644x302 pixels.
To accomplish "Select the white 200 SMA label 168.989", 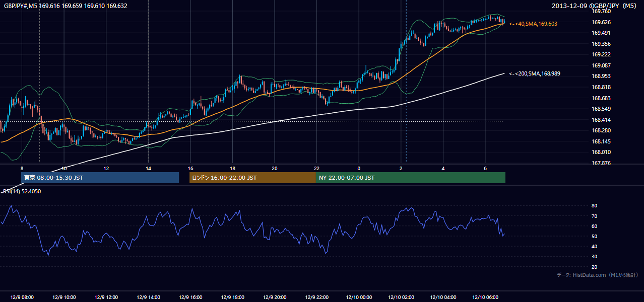I will click(535, 73).
